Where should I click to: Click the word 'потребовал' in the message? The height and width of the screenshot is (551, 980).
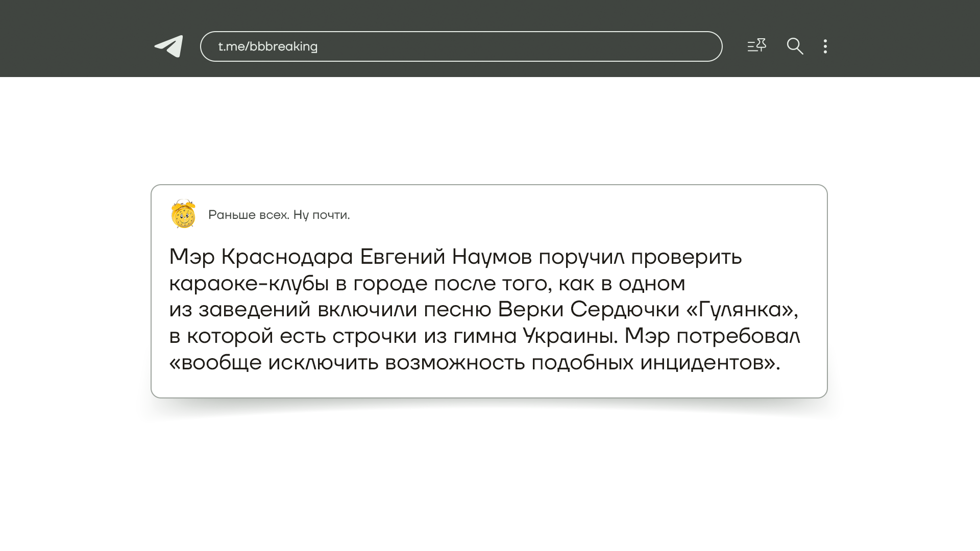point(738,336)
